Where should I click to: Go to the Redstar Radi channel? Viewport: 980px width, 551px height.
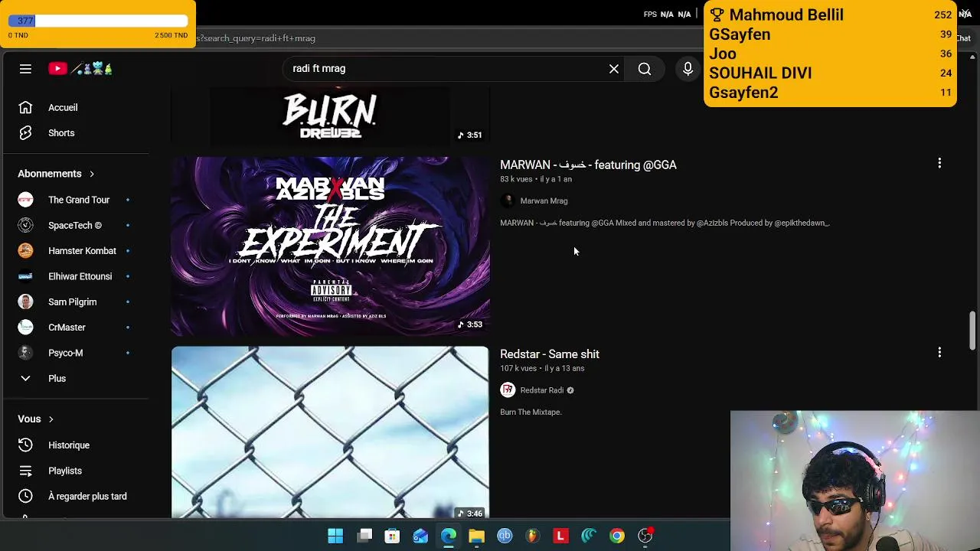point(542,390)
